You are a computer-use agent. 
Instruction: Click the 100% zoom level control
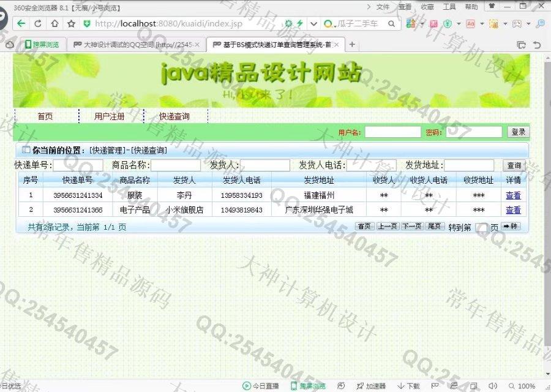coord(527,386)
